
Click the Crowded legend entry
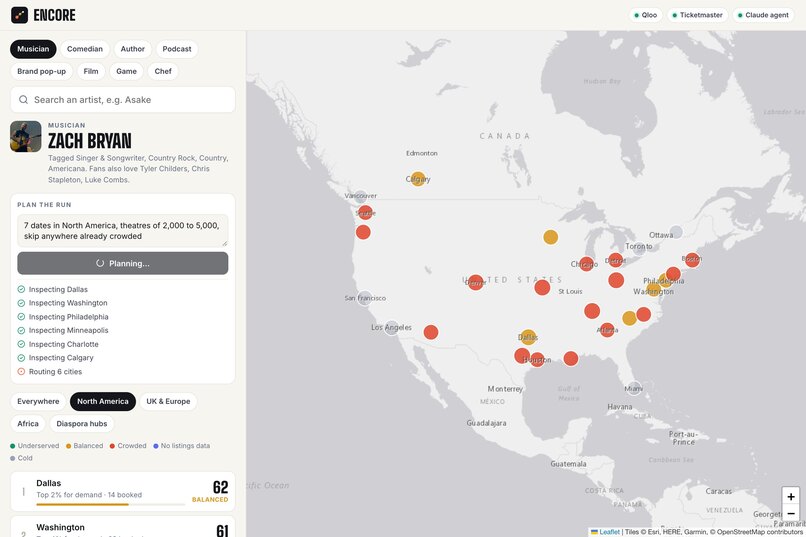pyautogui.click(x=128, y=446)
